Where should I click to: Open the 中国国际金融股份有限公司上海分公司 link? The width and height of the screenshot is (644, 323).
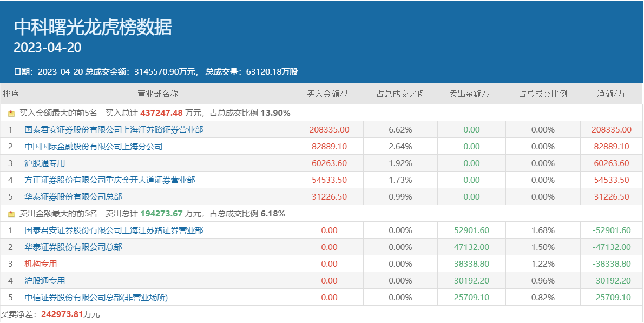(x=93, y=147)
